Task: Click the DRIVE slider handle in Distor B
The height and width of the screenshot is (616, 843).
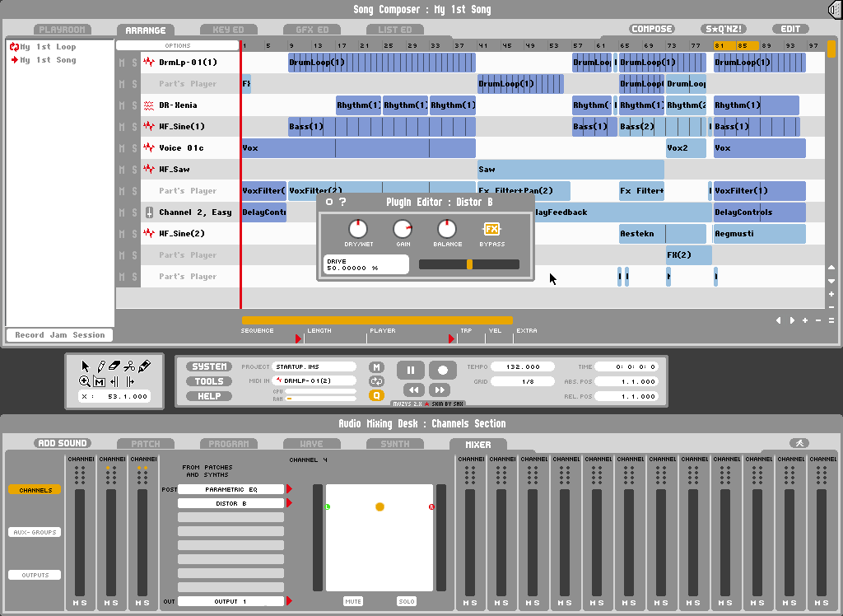Action: pos(469,264)
